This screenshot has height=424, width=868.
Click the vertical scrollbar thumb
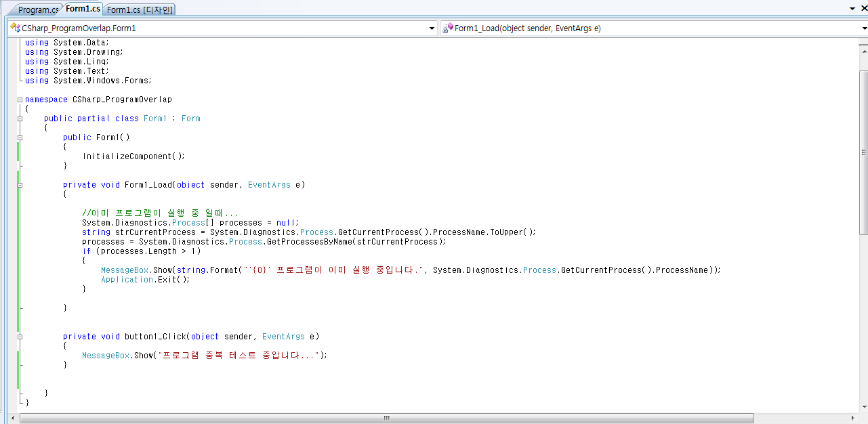tap(863, 152)
